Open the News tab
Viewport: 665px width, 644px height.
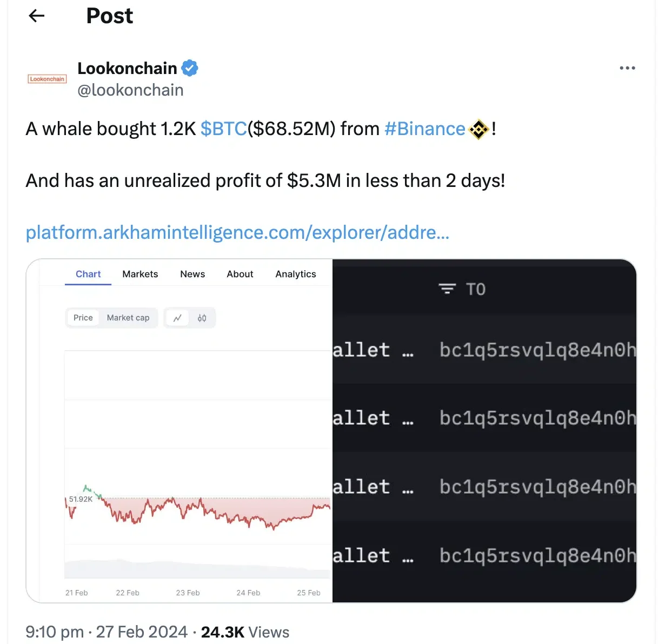click(x=192, y=274)
